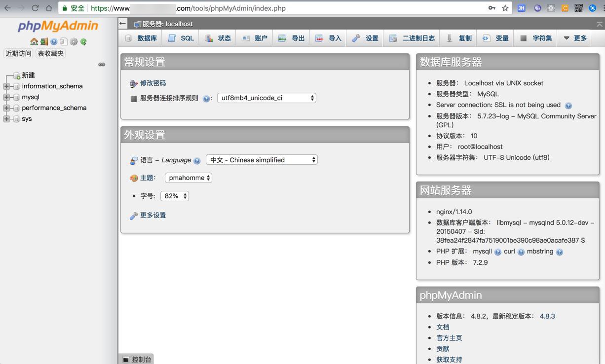Bookmark page with the star icon

[x=505, y=8]
